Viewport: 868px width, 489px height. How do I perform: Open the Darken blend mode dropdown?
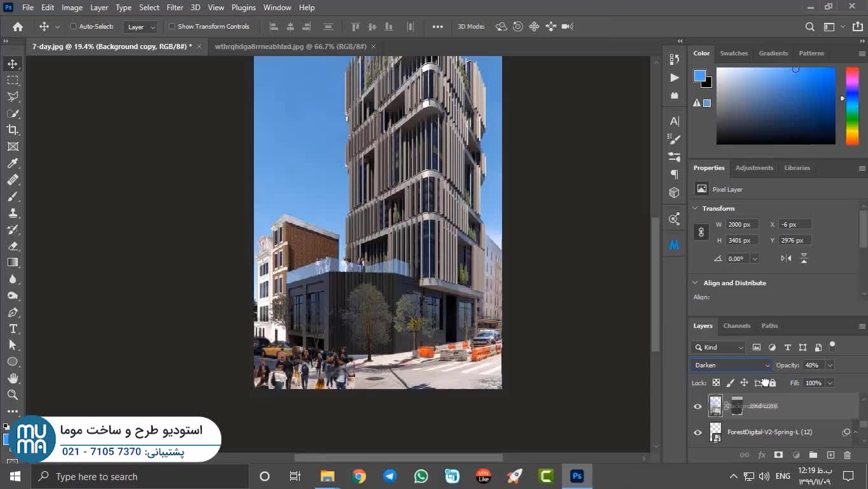tap(731, 365)
